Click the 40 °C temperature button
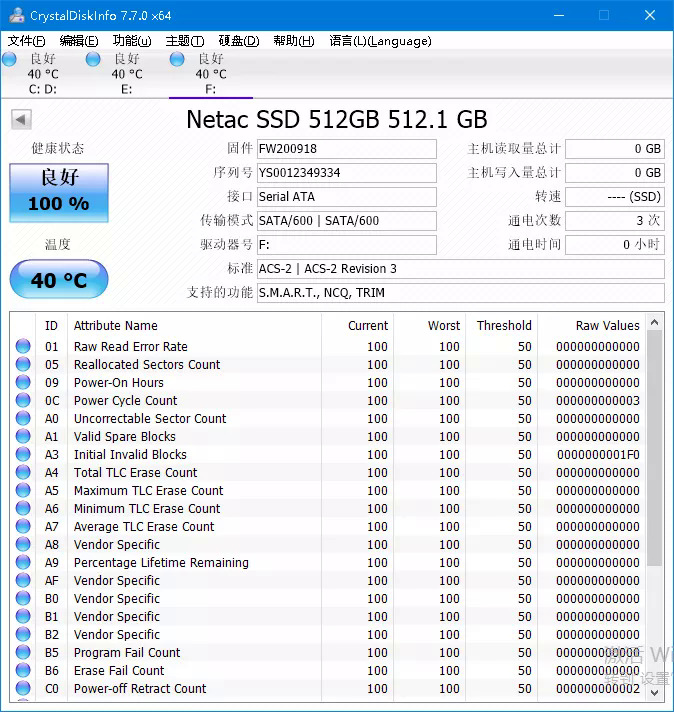674x712 pixels. coord(59,280)
